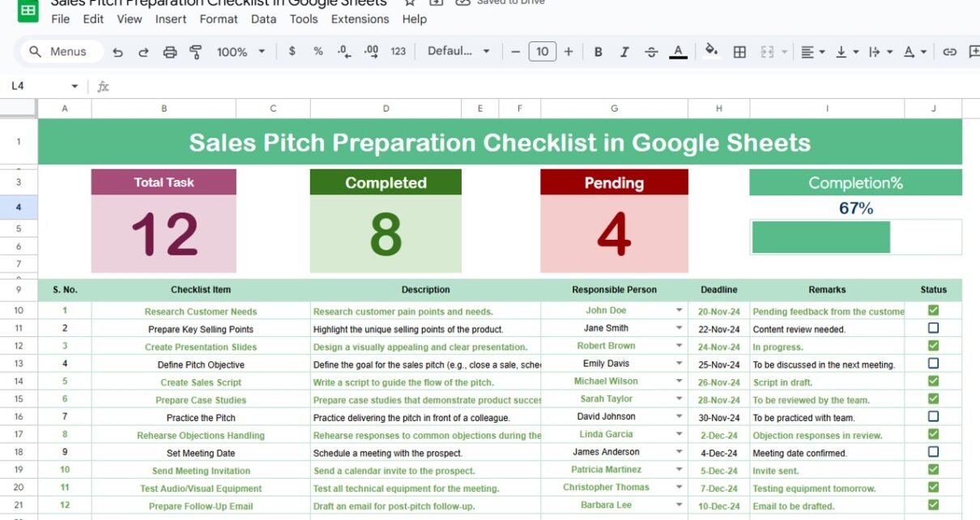980x520 pixels.
Task: Open text rotation options
Action: (x=914, y=52)
